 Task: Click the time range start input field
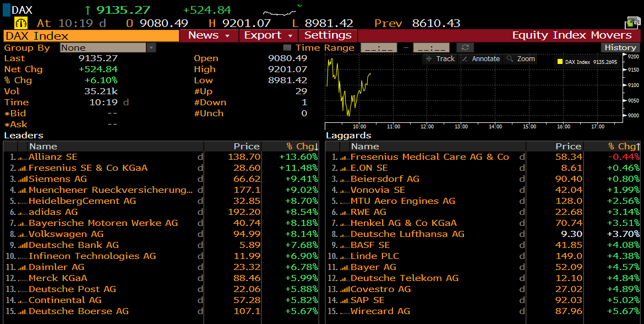point(378,48)
